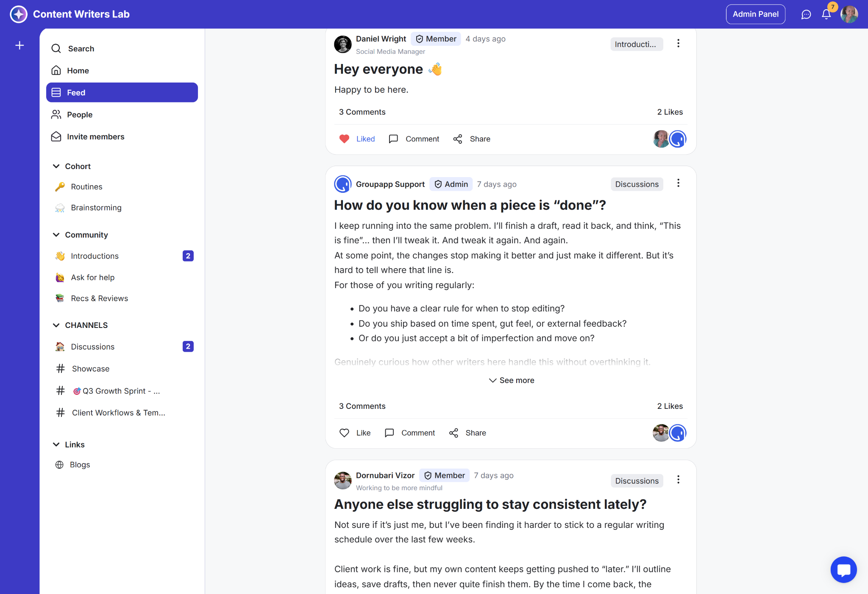Image resolution: width=868 pixels, height=594 pixels.
Task: Click the plus icon to add community
Action: point(19,45)
